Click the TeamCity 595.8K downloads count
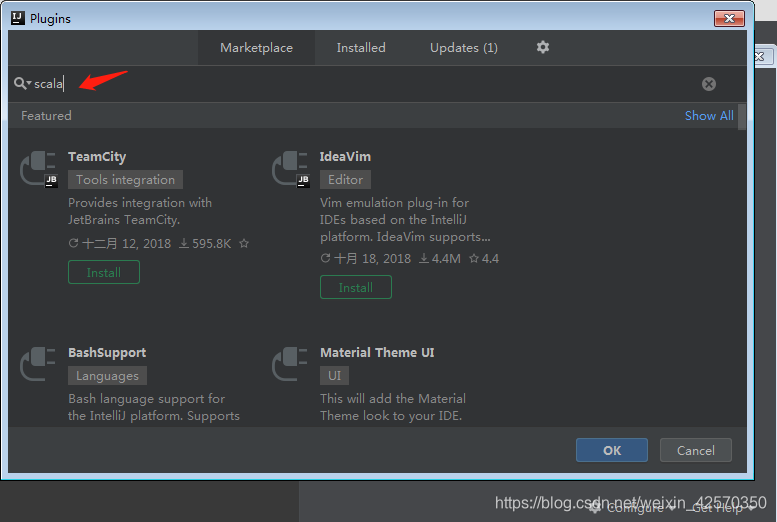This screenshot has height=522, width=777. pos(205,243)
